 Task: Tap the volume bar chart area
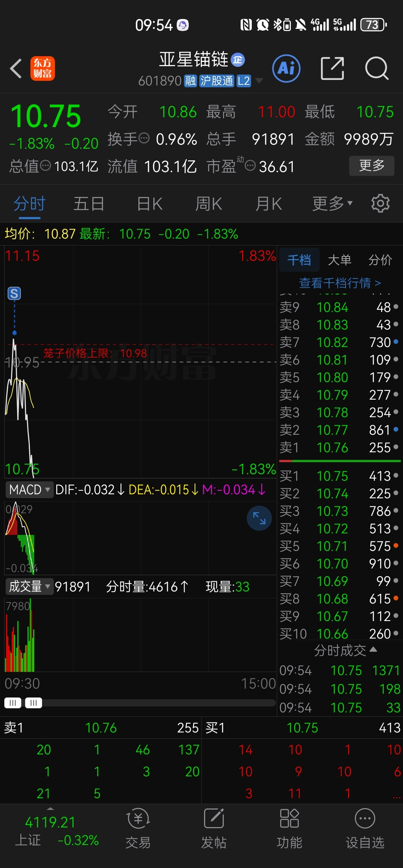140,635
